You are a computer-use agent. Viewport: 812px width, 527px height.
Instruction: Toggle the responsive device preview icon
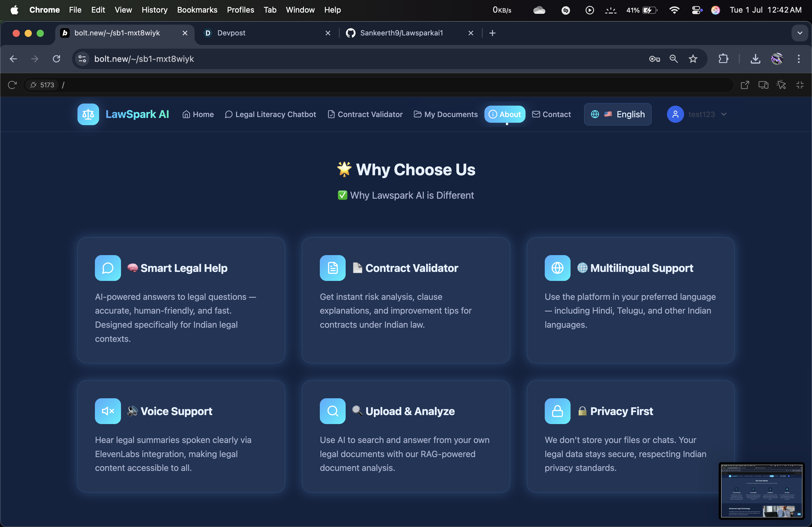[x=763, y=85]
